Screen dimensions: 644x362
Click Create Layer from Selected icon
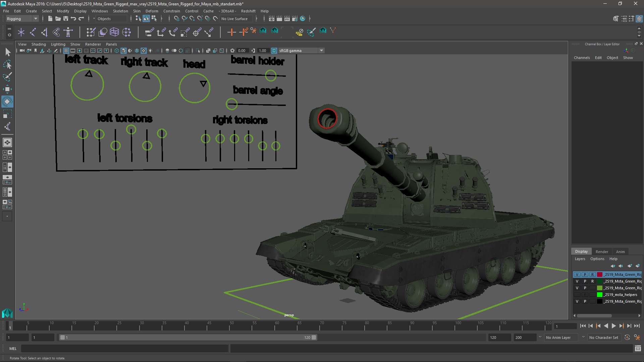tap(637, 266)
